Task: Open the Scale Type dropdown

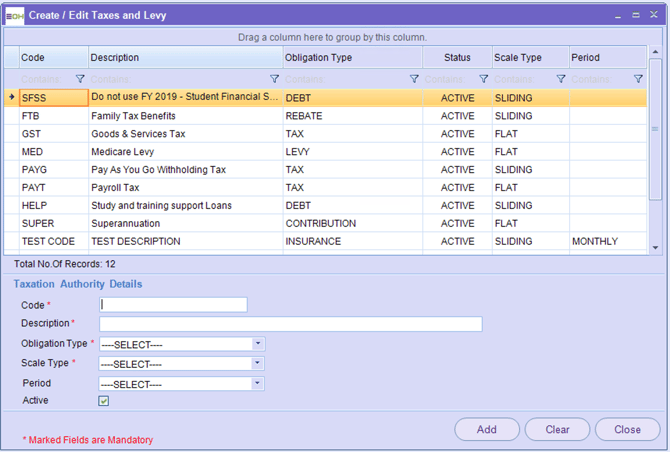Action: [x=258, y=364]
